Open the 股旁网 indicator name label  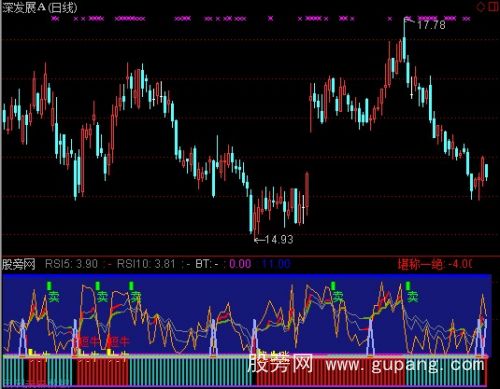tap(19, 264)
